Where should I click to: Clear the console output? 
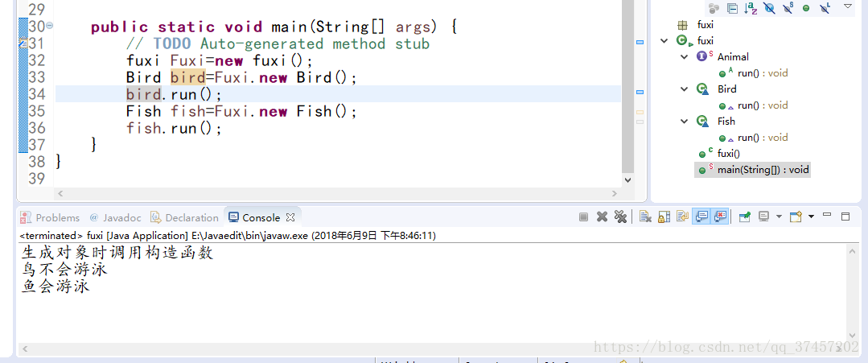(x=645, y=217)
